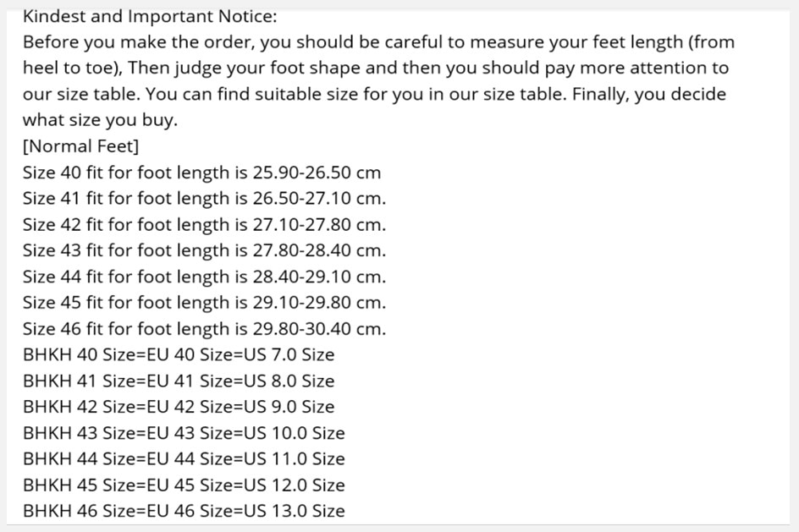Click the BHKH 44 Size=US 11.0 line

[184, 458]
